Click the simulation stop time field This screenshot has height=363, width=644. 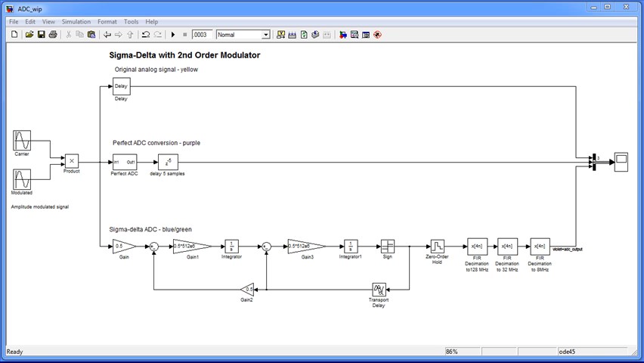[x=201, y=35]
